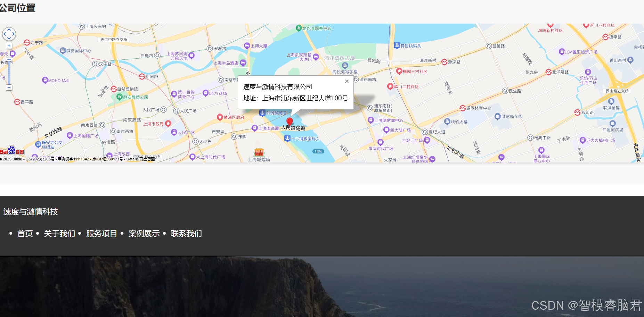Click the 大上海时代广场 shopping icon
Image resolution: width=644 pixels, height=317 pixels.
pyautogui.click(x=192, y=157)
